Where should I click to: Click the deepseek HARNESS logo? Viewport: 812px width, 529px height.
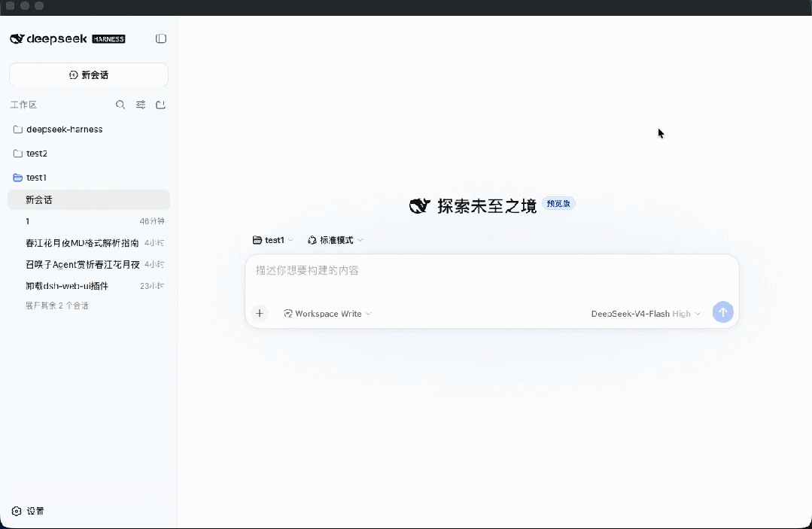point(67,39)
